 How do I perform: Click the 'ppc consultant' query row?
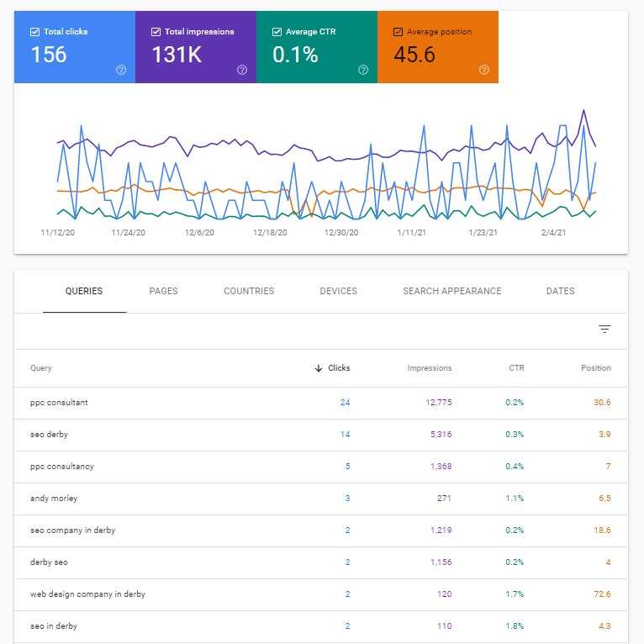[59, 403]
